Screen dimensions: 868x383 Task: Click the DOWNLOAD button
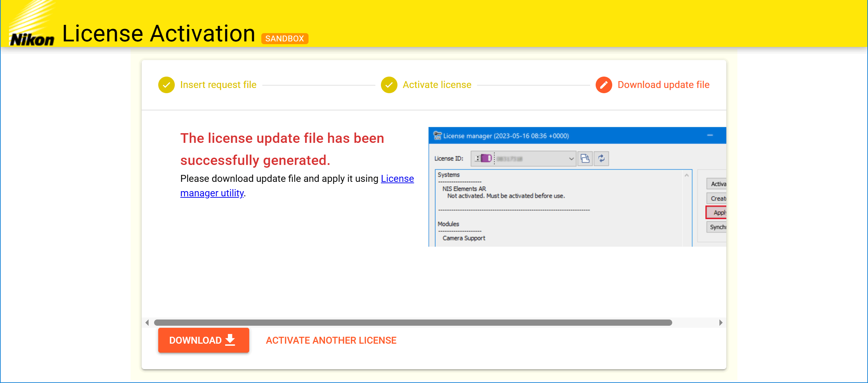tap(204, 340)
